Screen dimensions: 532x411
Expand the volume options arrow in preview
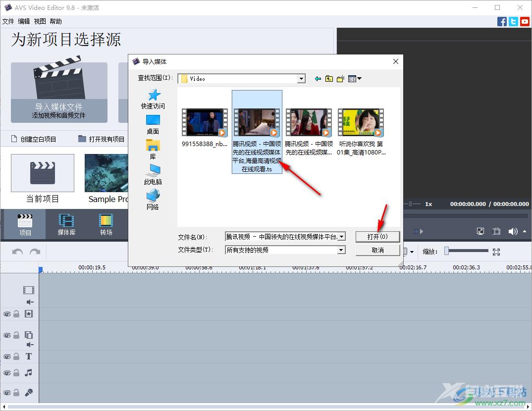(525, 231)
